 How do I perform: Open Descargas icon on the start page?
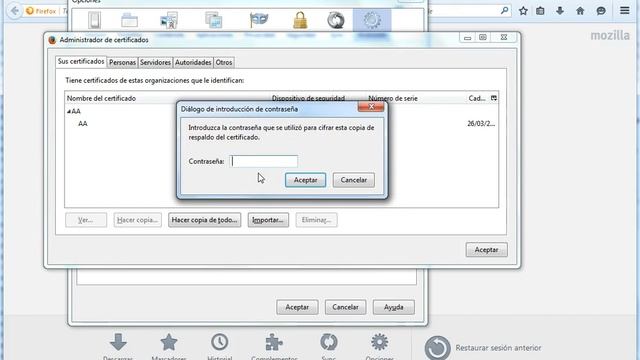(118, 342)
